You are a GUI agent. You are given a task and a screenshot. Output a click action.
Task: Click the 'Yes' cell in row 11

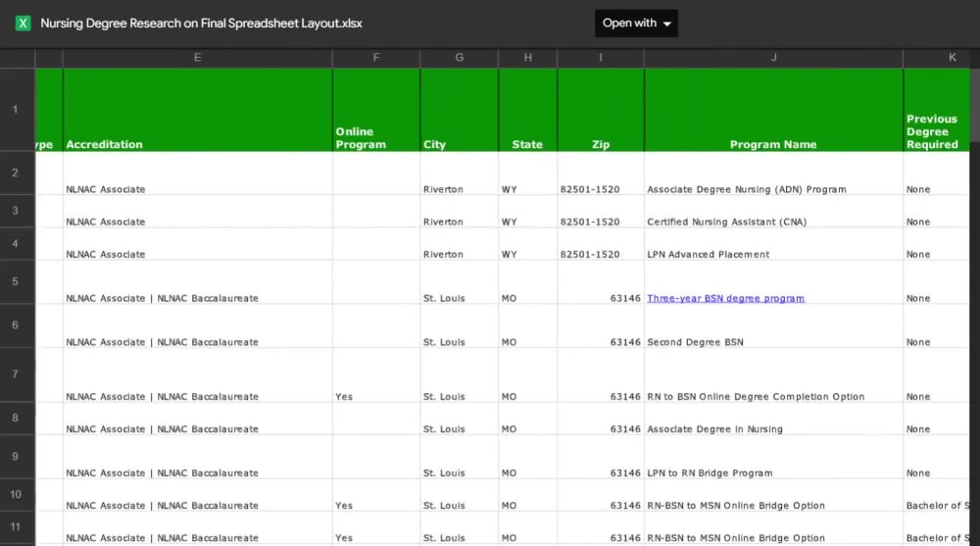coord(376,527)
